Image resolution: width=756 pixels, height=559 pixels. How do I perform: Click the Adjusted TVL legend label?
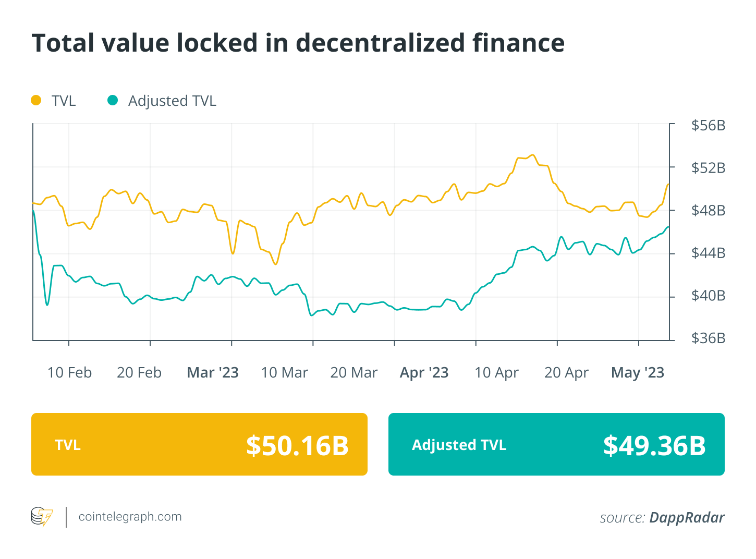coord(172,101)
